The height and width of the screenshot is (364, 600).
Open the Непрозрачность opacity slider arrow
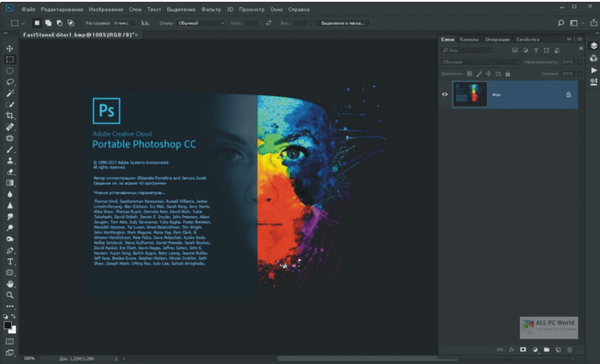click(580, 62)
